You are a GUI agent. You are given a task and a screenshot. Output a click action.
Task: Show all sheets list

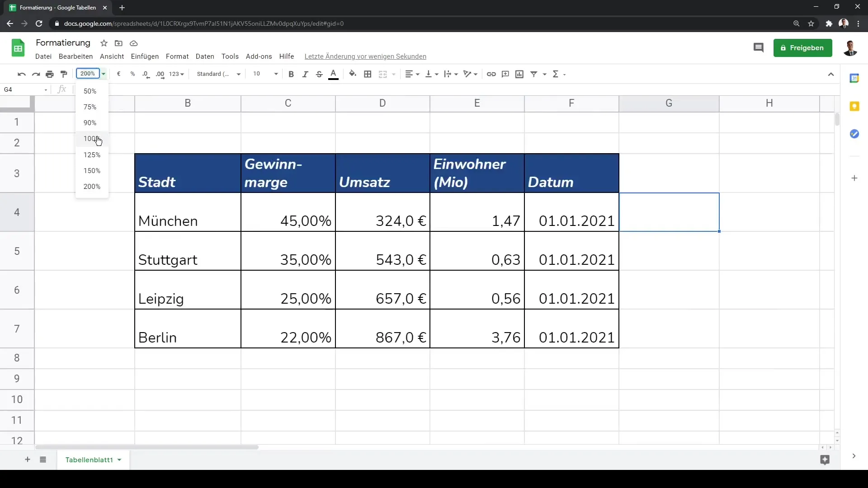pos(43,460)
